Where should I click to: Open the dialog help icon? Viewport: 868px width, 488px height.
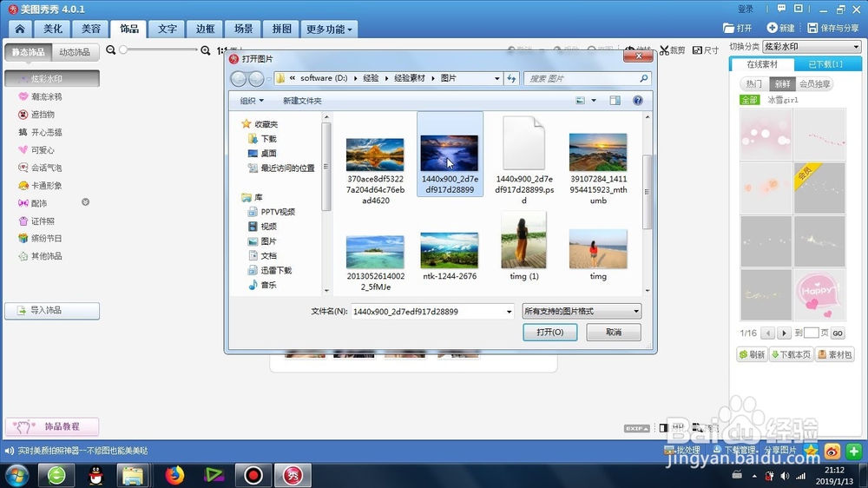pyautogui.click(x=638, y=100)
